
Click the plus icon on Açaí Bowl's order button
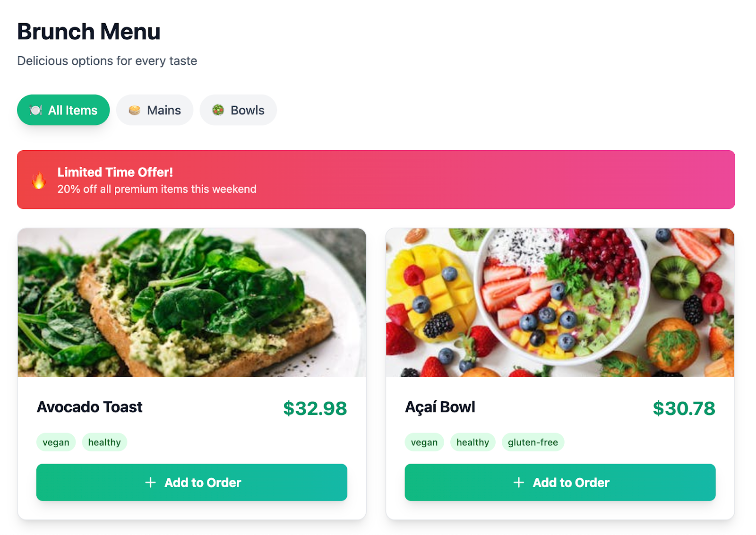517,483
